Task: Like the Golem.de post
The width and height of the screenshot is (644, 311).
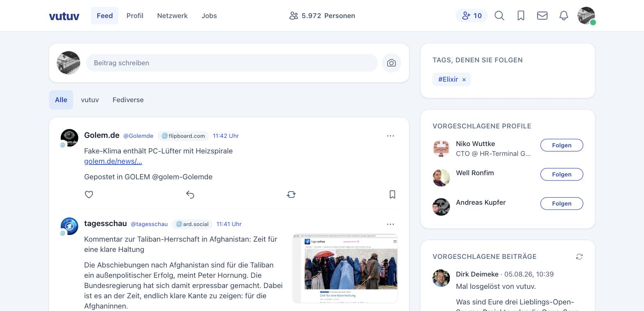Action: [89, 194]
